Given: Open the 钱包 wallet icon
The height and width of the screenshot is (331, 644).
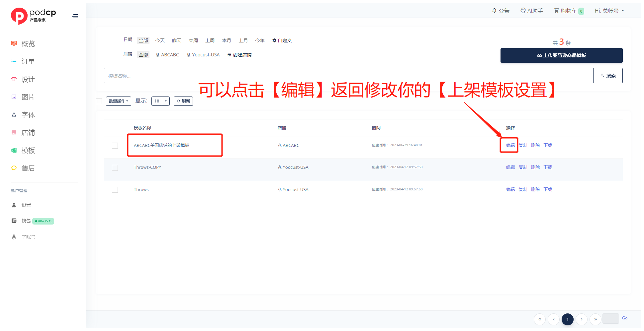Looking at the screenshot, I should coord(14,221).
